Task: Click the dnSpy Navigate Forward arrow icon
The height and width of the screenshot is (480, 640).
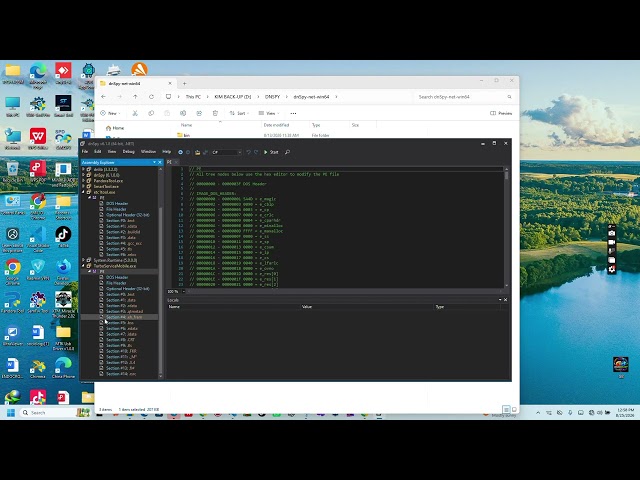Action: [x=188, y=152]
